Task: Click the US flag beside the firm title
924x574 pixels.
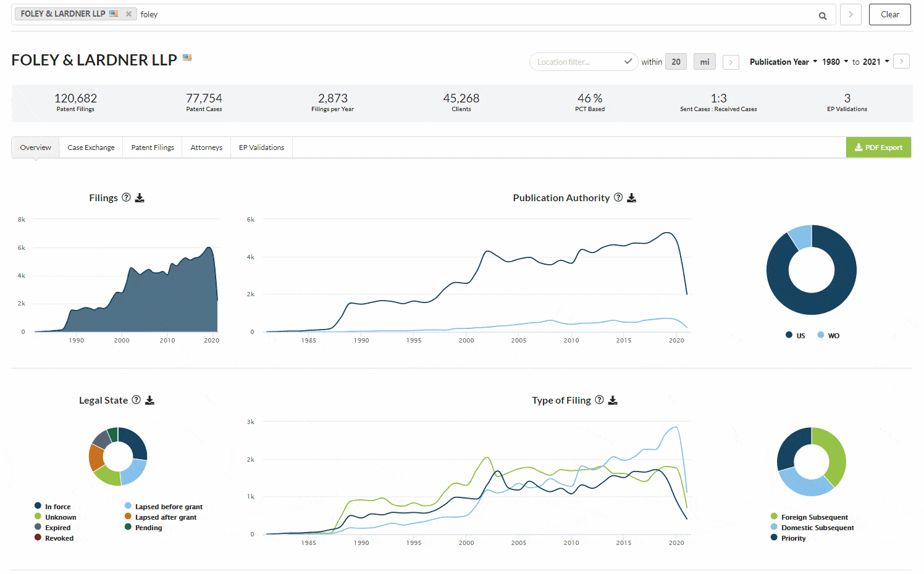Action: 187,57
